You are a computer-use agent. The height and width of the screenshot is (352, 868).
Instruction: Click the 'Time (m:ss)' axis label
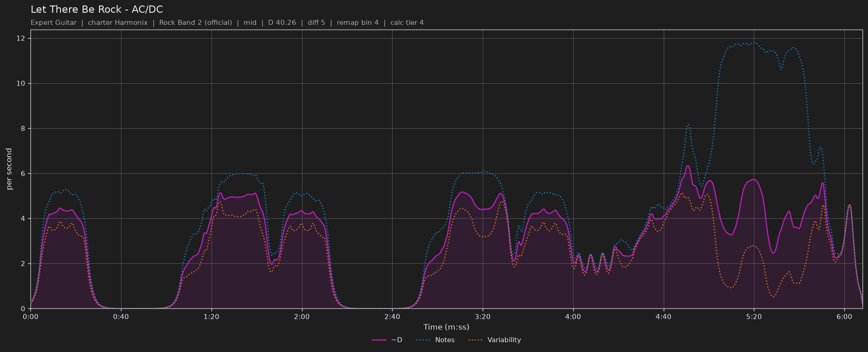(x=446, y=327)
